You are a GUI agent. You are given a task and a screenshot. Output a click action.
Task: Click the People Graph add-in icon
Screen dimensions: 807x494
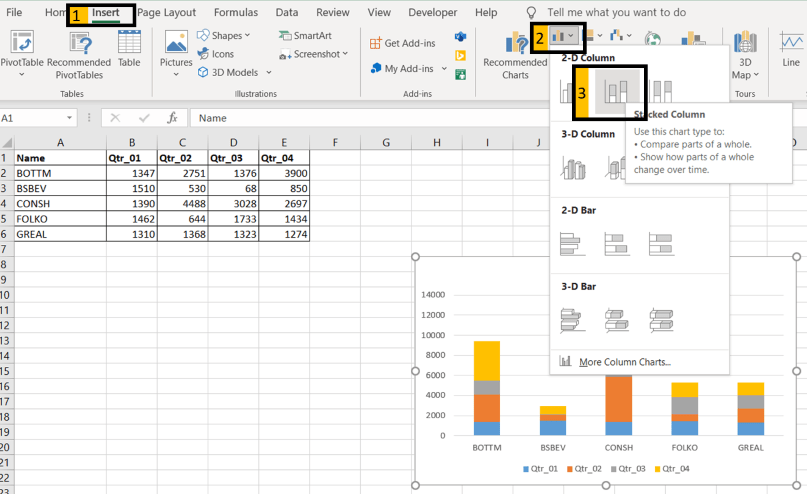460,75
